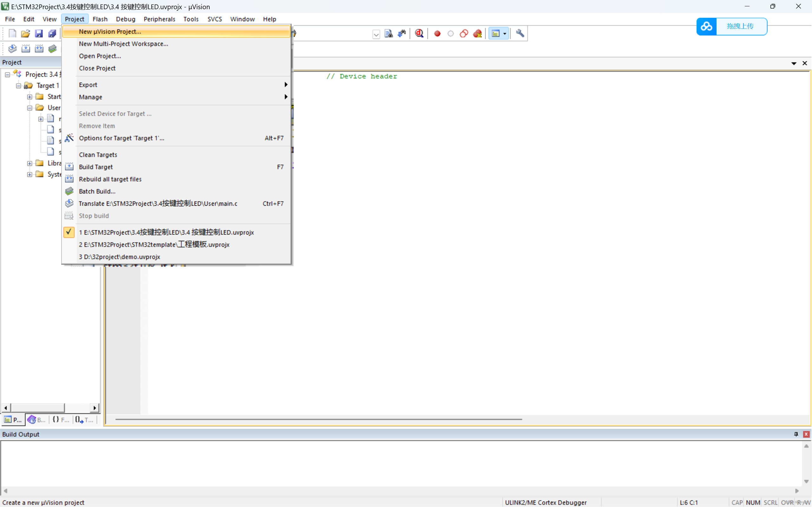The image size is (812, 507).
Task: Select the checked recent project 3.4 按键控制LED.uvprojx
Action: coord(166,232)
